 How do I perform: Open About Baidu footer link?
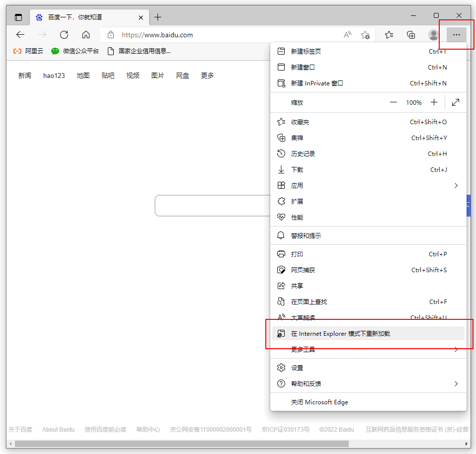pyautogui.click(x=58, y=430)
